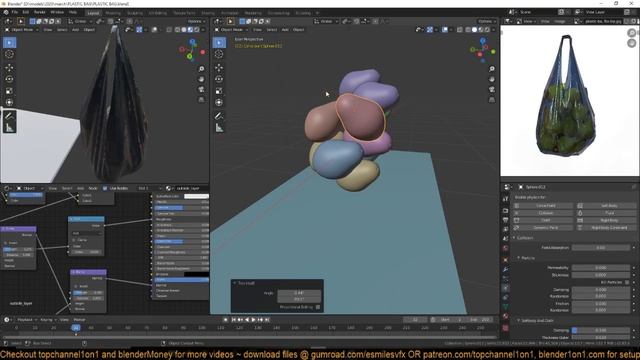
Task: Collapse the Particle subpanel
Action: [x=527, y=258]
